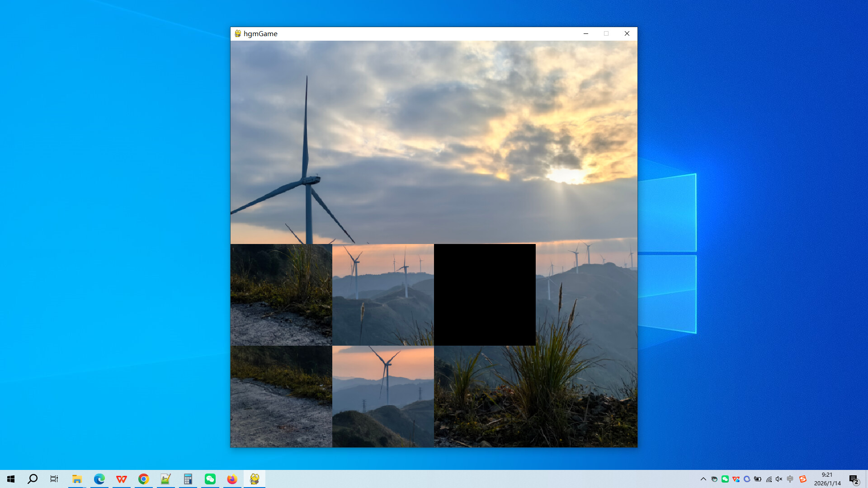Launch Google Chrome from the taskbar
The width and height of the screenshot is (868, 488).
pyautogui.click(x=143, y=479)
